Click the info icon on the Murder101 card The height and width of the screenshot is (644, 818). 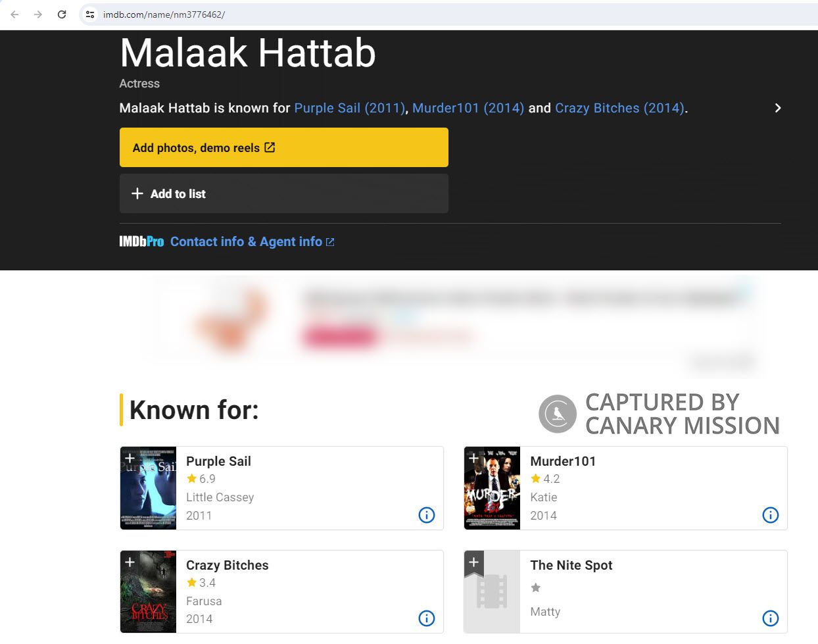pyautogui.click(x=770, y=515)
